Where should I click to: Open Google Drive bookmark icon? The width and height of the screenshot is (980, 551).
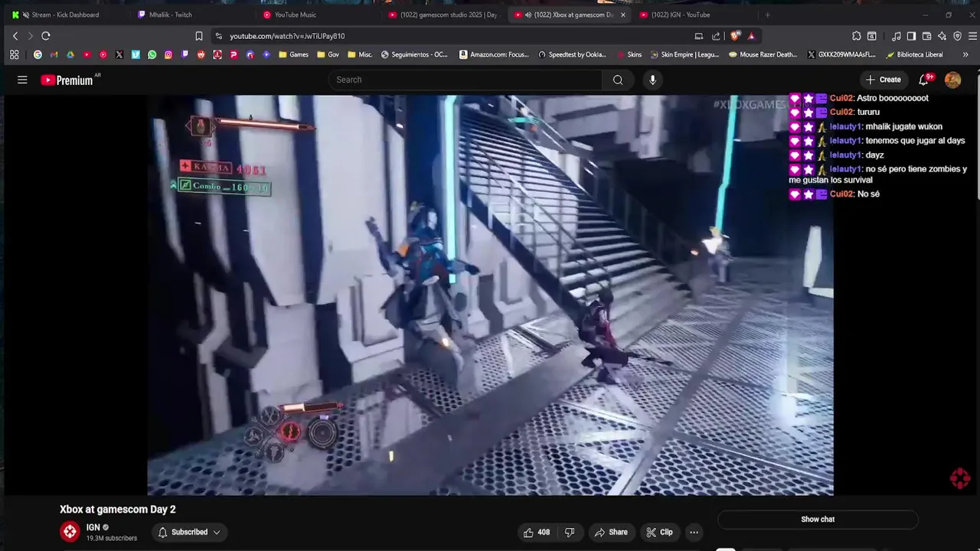[x=70, y=54]
